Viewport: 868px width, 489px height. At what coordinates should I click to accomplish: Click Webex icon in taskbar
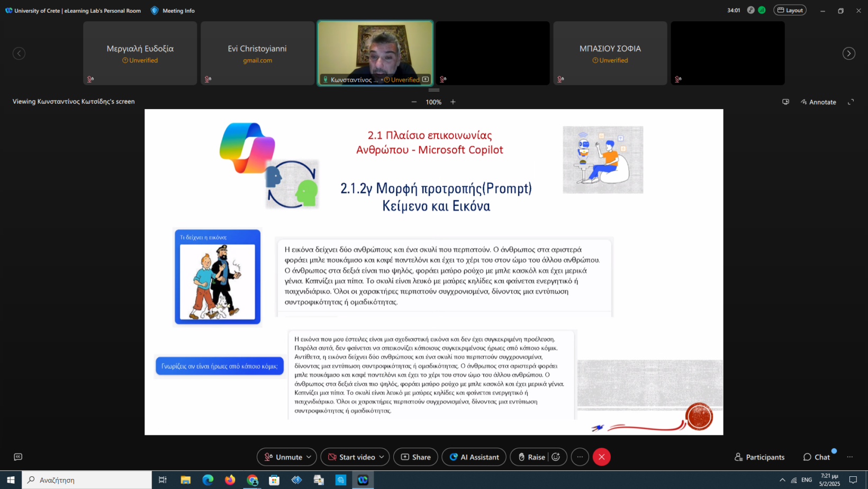coord(363,480)
